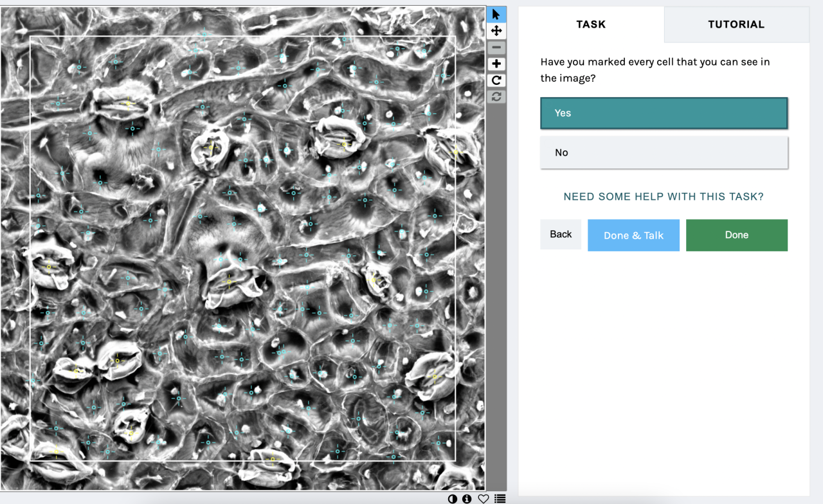The image size is (823, 504).
Task: Click the Done & Talk button
Action: 633,235
